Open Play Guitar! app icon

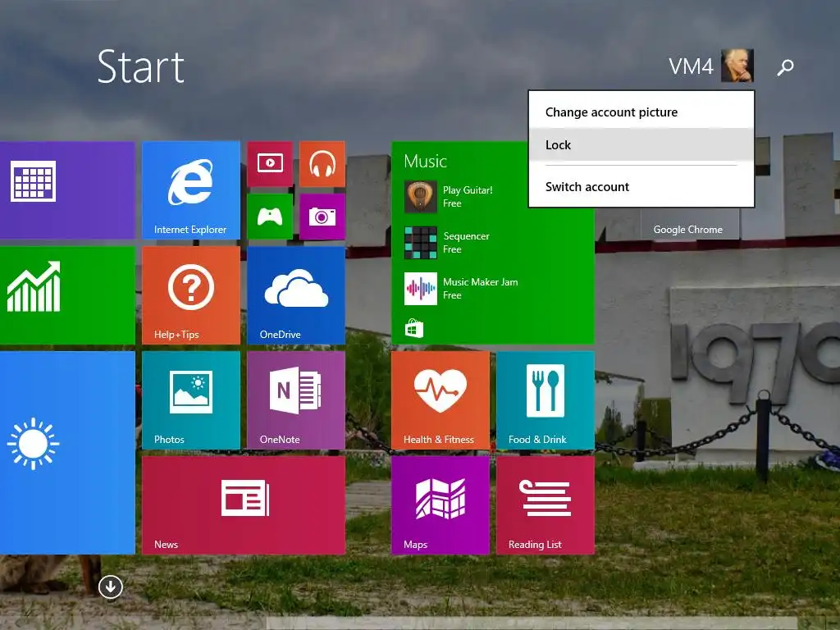(421, 197)
